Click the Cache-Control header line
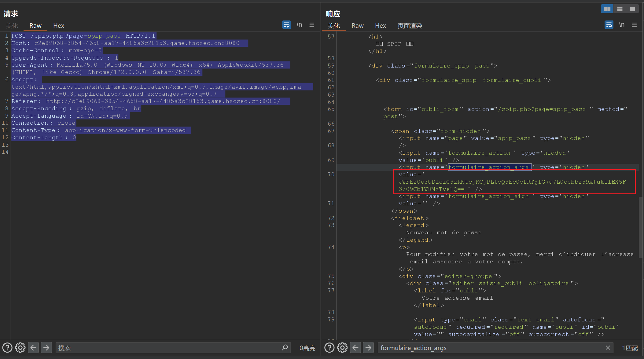 coord(56,50)
